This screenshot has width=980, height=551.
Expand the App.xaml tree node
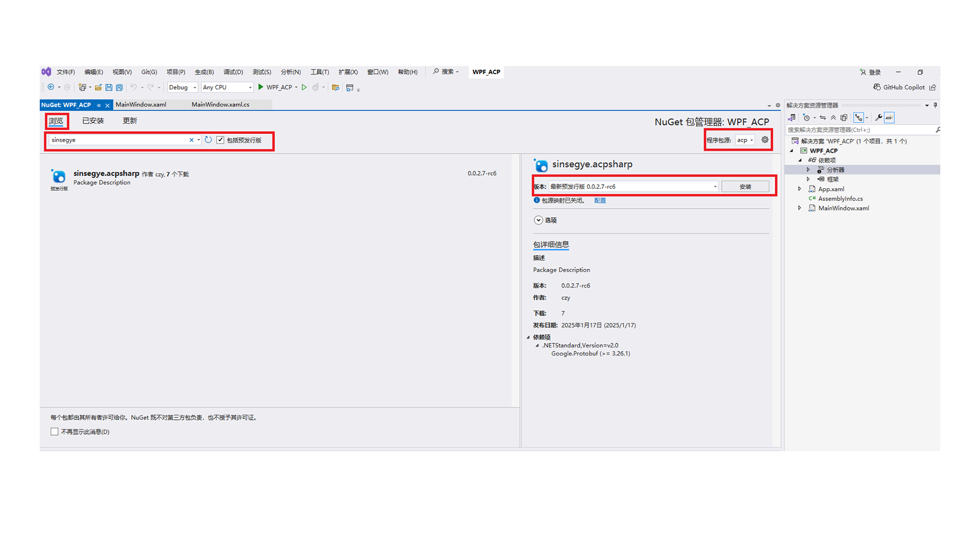click(800, 189)
